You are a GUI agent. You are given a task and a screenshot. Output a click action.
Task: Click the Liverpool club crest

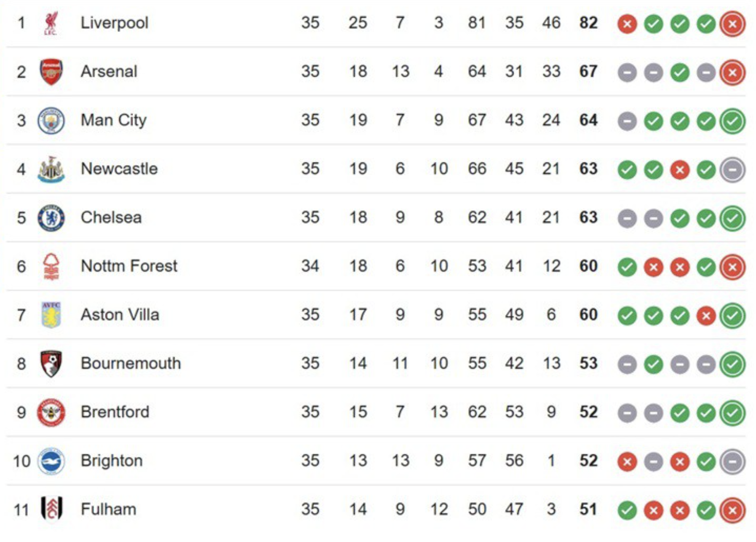pos(51,23)
